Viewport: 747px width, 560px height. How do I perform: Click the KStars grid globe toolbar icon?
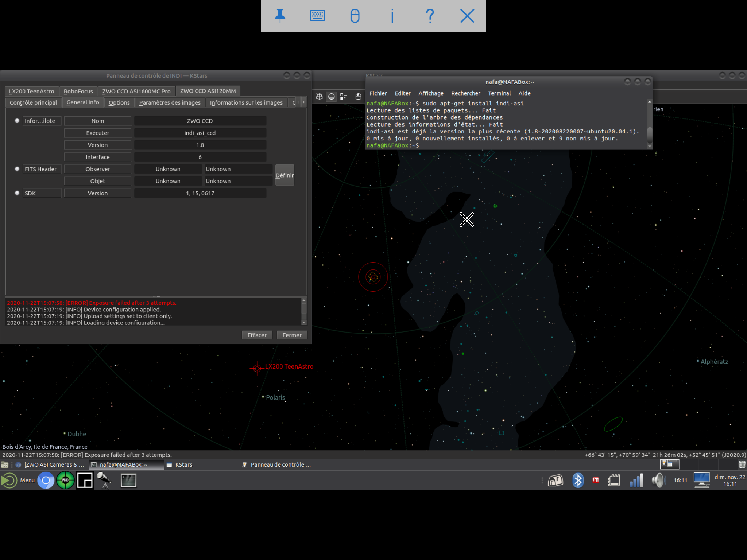(x=319, y=97)
